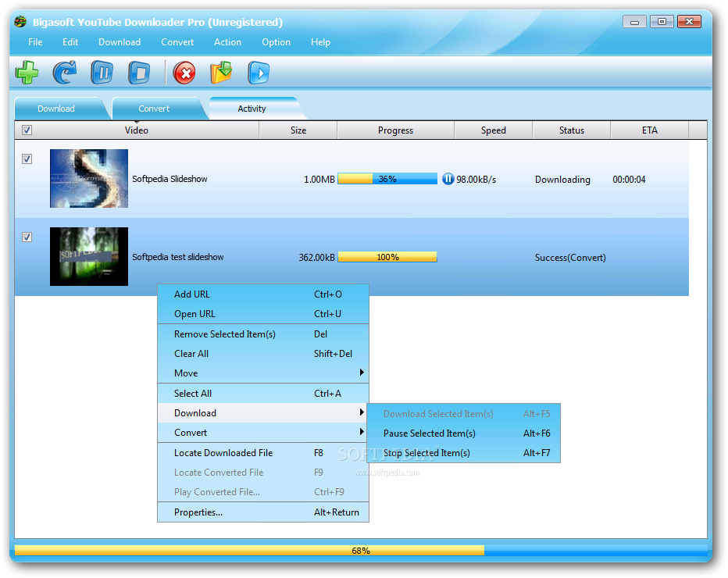The image size is (728, 578).
Task: Switch to the Download tab
Action: pyautogui.click(x=56, y=109)
